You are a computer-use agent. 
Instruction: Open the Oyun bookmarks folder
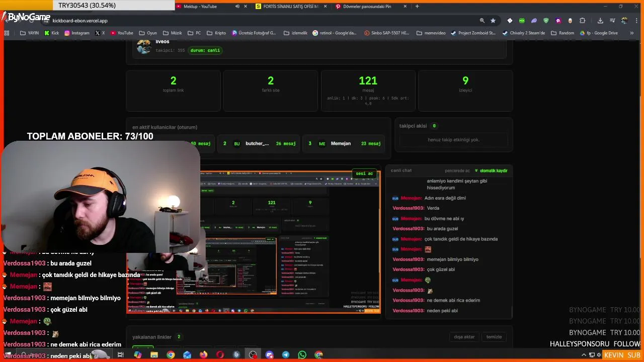148,33
